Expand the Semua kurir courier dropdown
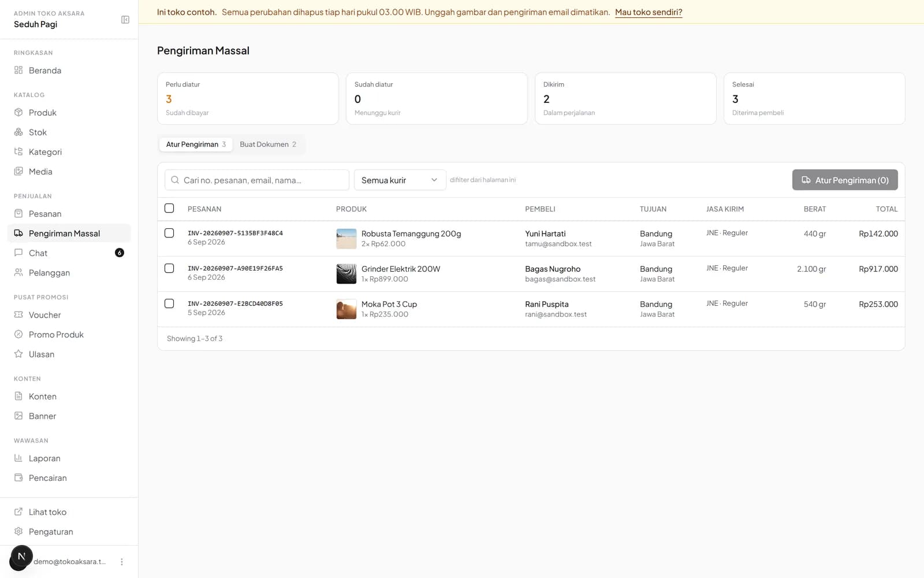 pyautogui.click(x=400, y=180)
